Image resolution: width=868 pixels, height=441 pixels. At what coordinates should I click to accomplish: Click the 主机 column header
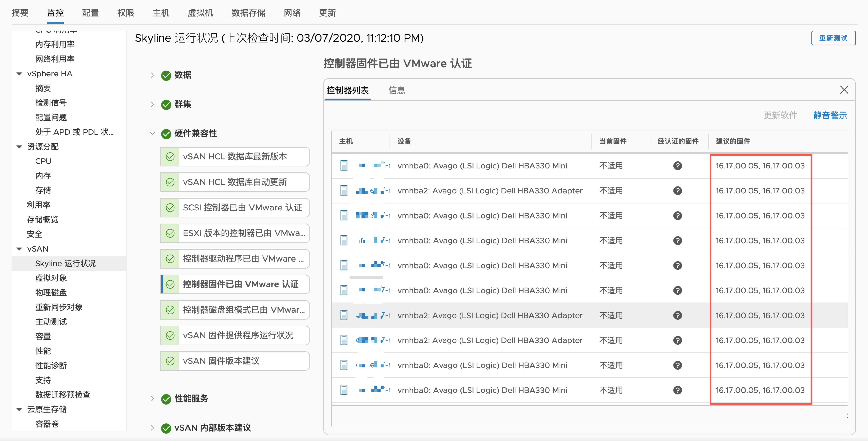346,141
